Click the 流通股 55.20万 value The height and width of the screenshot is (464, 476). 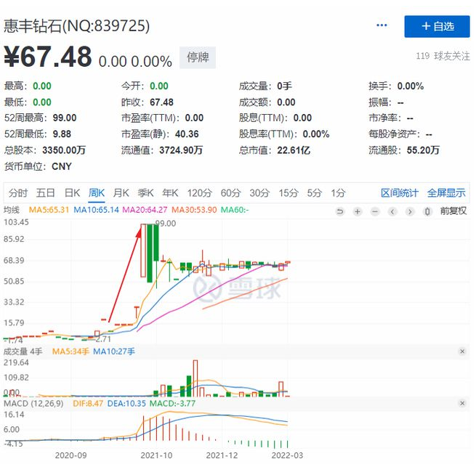tap(423, 150)
